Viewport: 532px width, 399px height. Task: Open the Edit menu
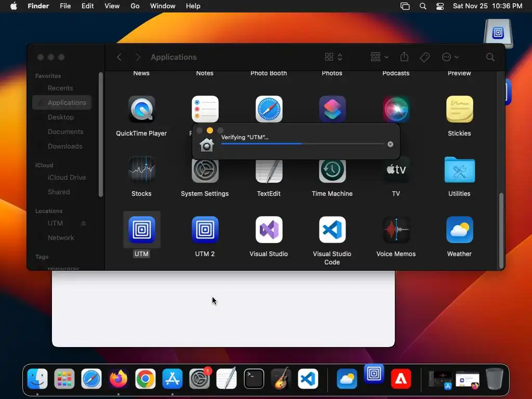[87, 6]
